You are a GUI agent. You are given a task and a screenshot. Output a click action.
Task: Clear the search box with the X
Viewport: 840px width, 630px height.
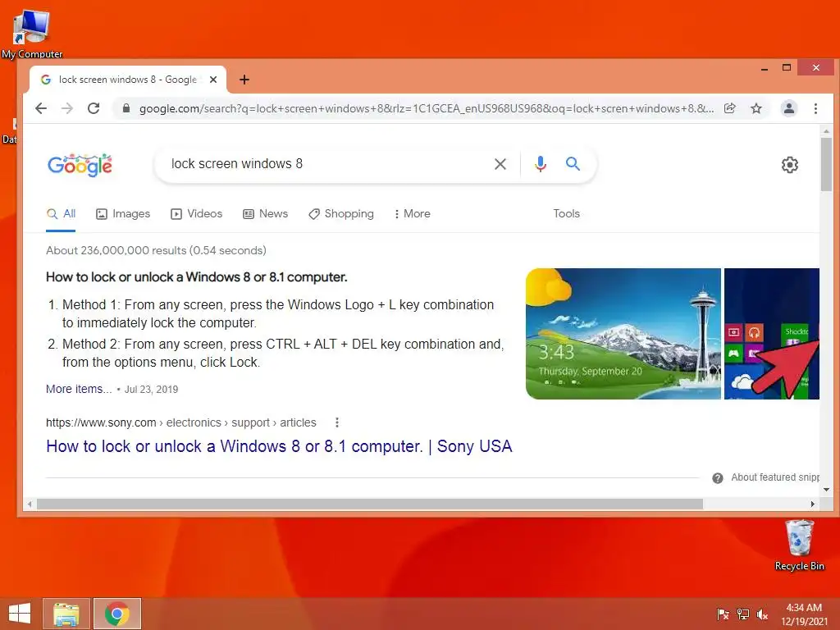pos(500,164)
